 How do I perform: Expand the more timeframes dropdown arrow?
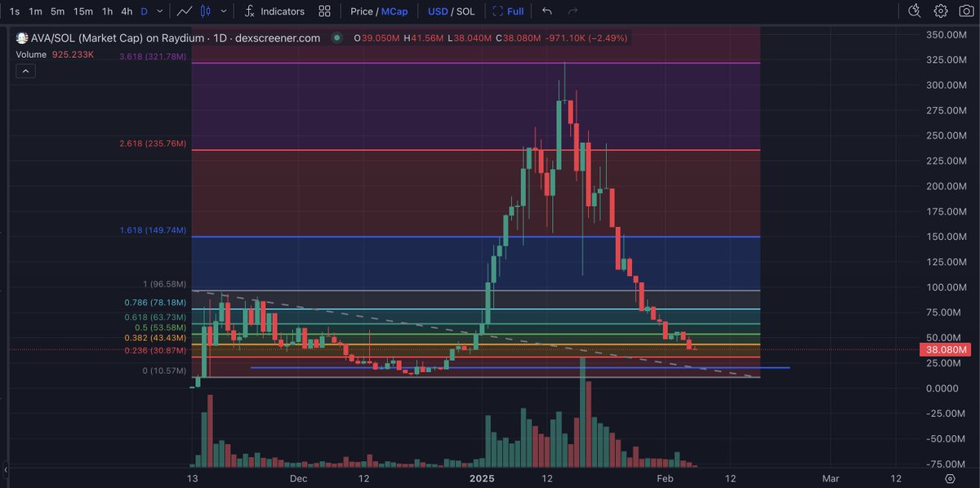(159, 11)
